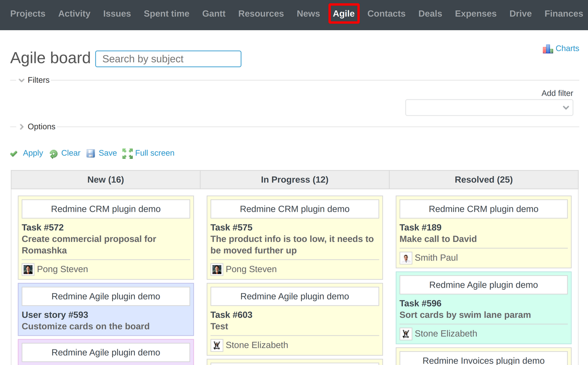Click the Agile navigation item

[344, 13]
